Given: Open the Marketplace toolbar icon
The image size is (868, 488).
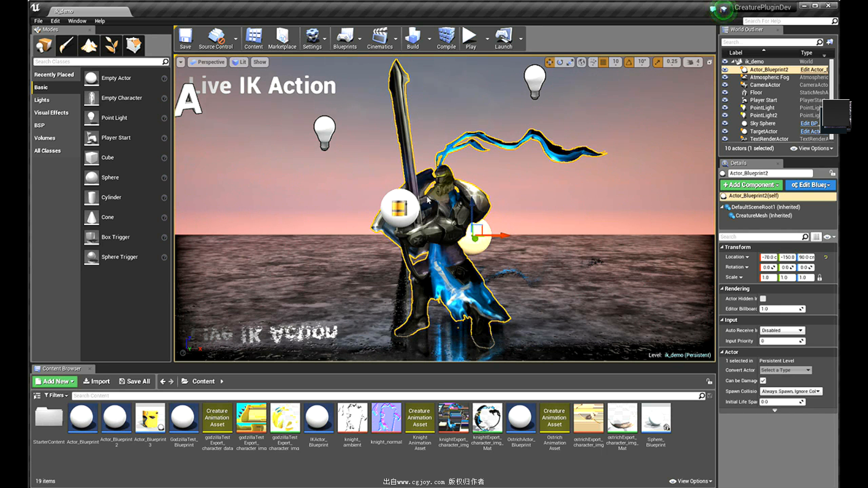Looking at the screenshot, I should [282, 38].
